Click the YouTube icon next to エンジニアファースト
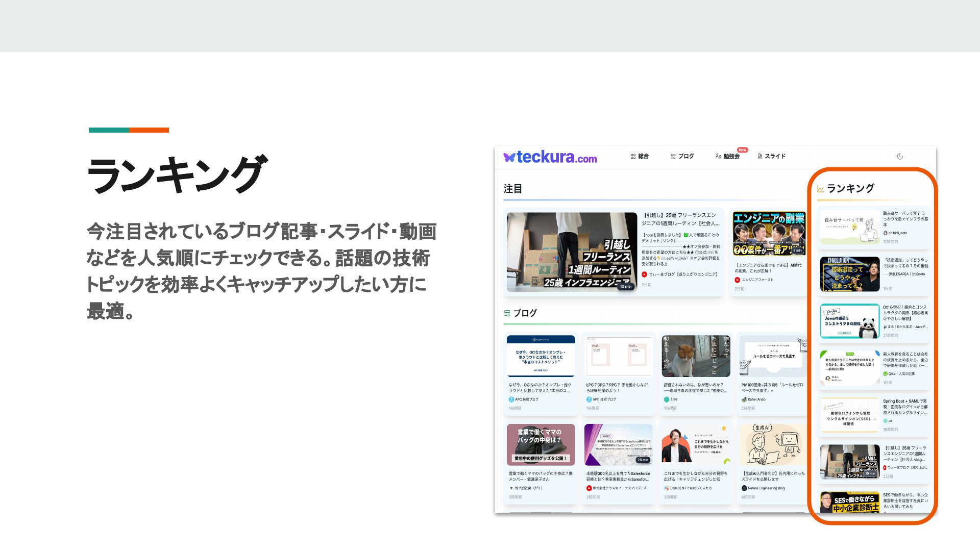Screen dimensions: 980x551 point(737,280)
